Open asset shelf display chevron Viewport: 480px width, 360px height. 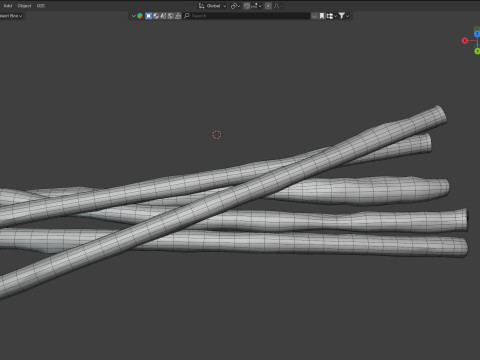point(133,16)
